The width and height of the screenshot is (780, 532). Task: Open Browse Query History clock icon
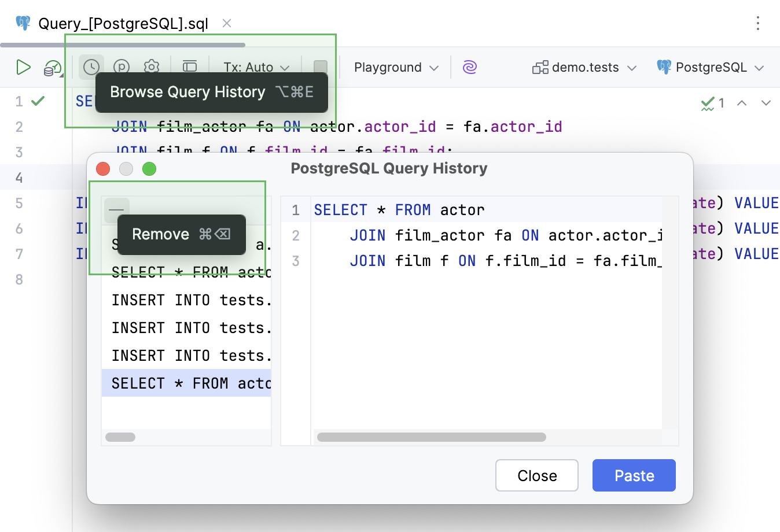(x=91, y=67)
